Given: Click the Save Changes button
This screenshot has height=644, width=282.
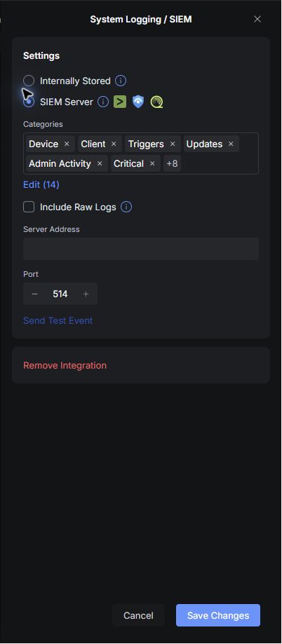Looking at the screenshot, I should point(218,615).
